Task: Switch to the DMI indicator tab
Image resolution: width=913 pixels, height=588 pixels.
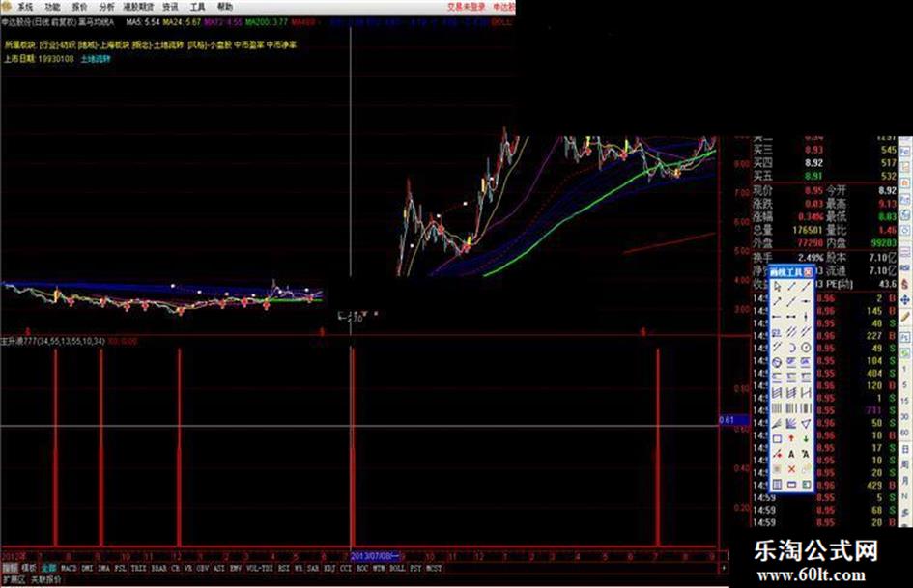Action: coord(87,568)
